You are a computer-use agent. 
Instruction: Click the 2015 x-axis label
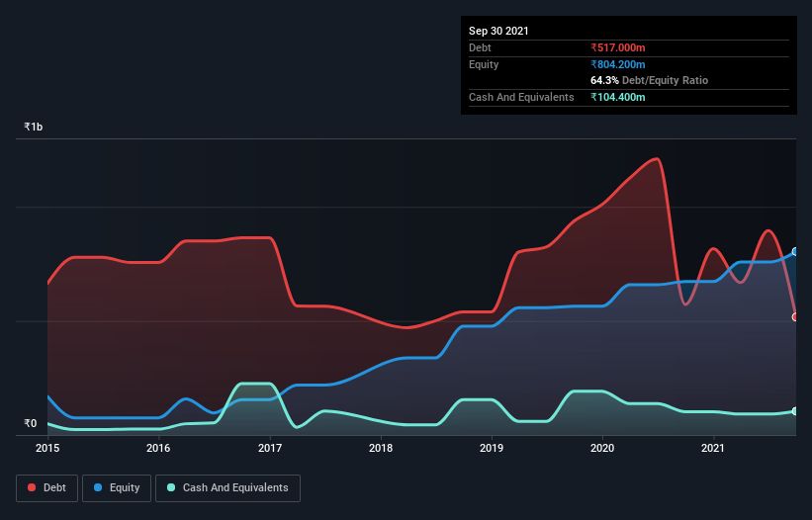click(47, 448)
